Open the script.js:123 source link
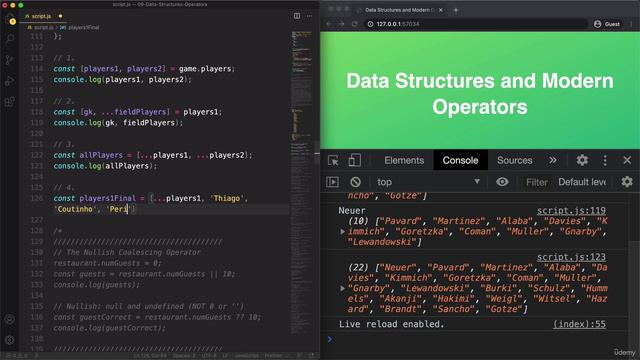 (x=571, y=257)
